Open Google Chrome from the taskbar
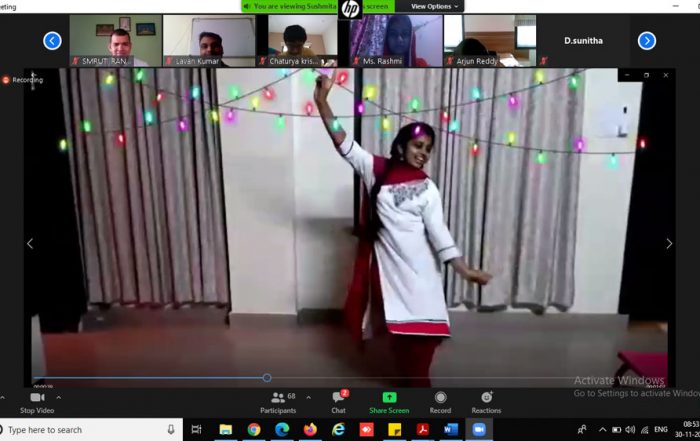Screen dimensions: 700x441 point(254,429)
